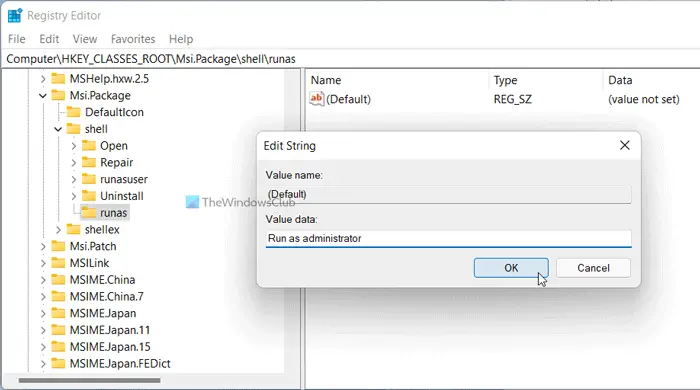Expand the MSIME.China key

pos(43,280)
